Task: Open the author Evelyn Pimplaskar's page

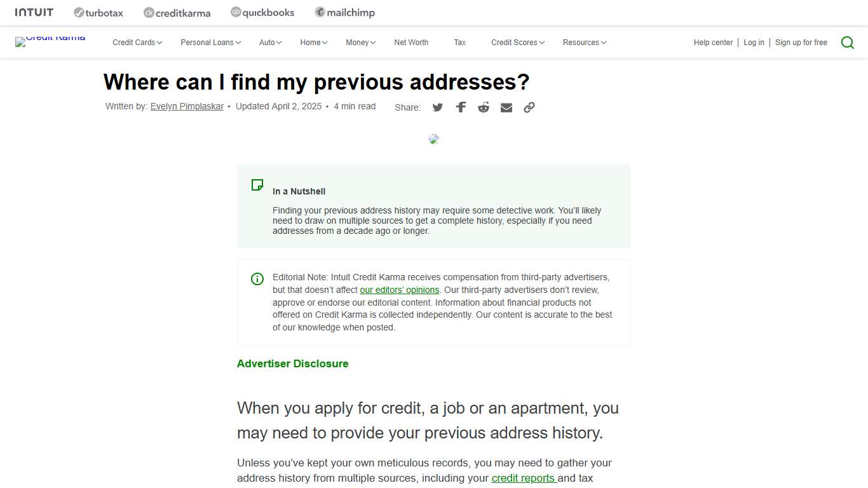Action: 187,106
